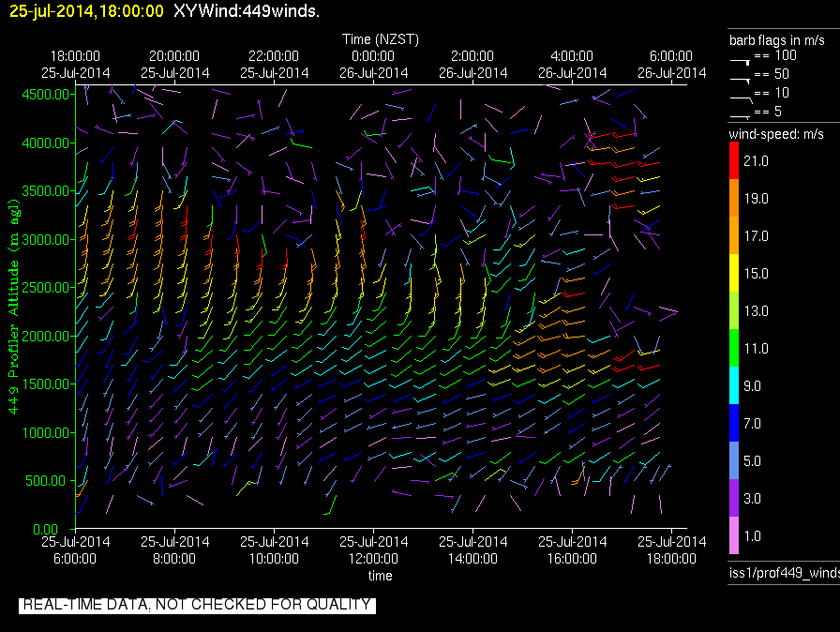Click the 0.00 altitude tick label
The image size is (840, 632).
pyautogui.click(x=46, y=529)
